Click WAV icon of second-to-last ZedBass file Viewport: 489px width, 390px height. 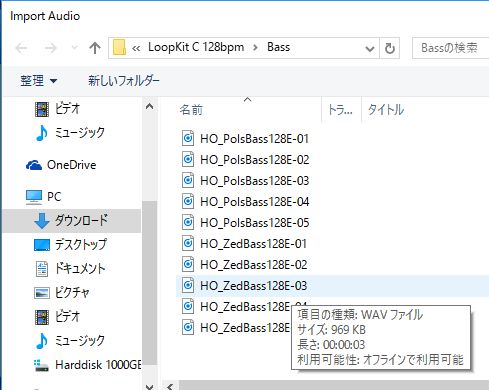(188, 306)
